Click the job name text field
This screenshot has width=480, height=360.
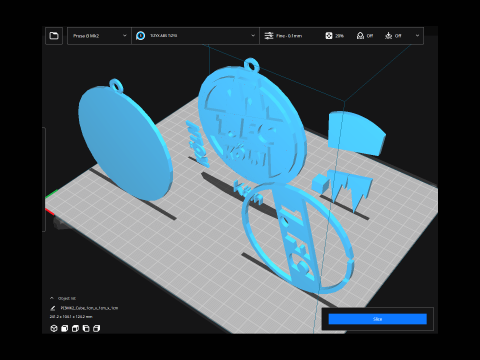pos(89,308)
